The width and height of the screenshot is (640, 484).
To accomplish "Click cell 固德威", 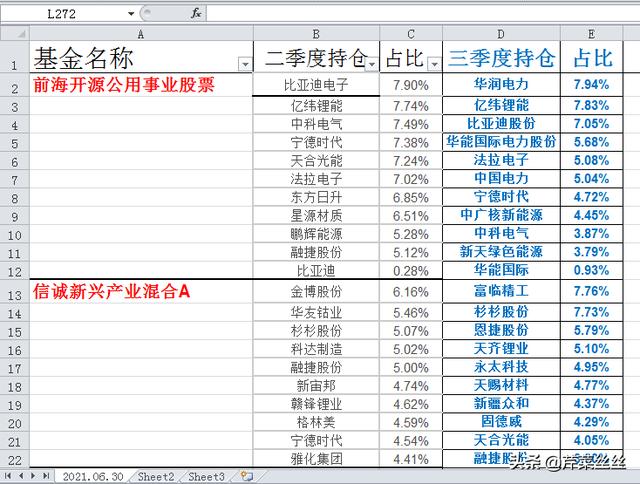I will [501, 422].
